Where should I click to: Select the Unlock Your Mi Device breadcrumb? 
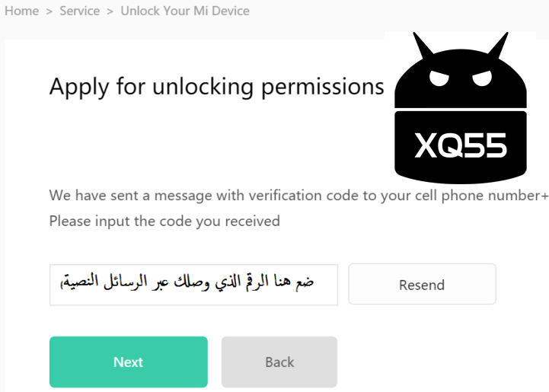click(x=185, y=11)
